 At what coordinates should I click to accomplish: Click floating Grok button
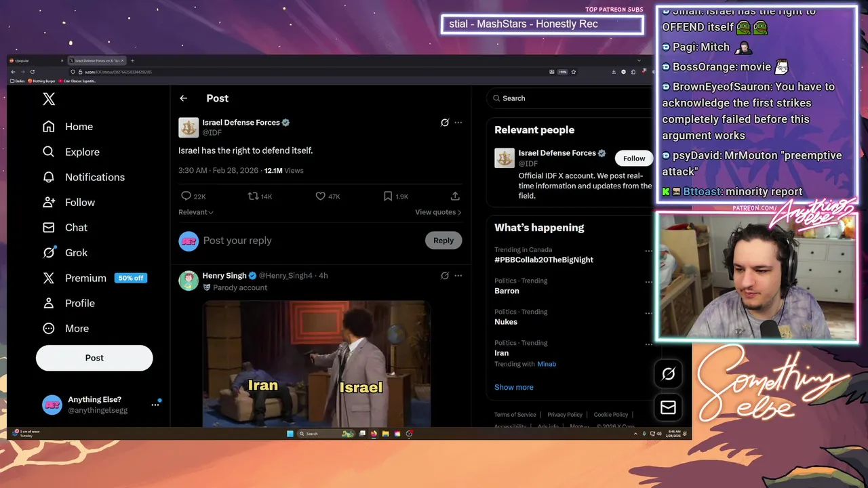pyautogui.click(x=668, y=374)
